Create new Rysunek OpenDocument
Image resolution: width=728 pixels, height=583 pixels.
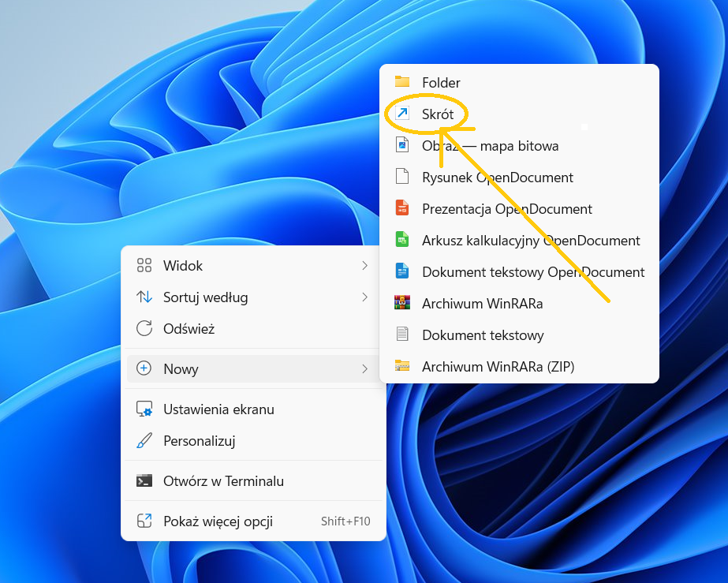pyautogui.click(x=519, y=177)
